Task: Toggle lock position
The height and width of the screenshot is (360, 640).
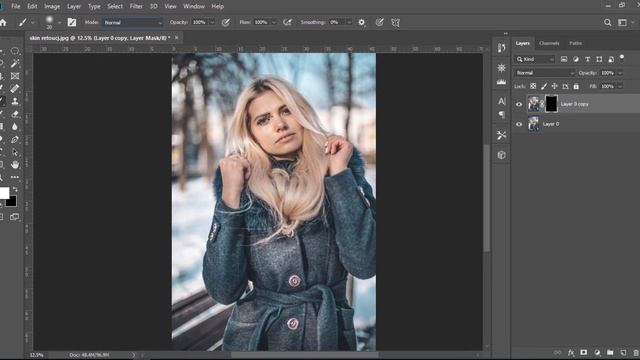Action: pyautogui.click(x=554, y=86)
